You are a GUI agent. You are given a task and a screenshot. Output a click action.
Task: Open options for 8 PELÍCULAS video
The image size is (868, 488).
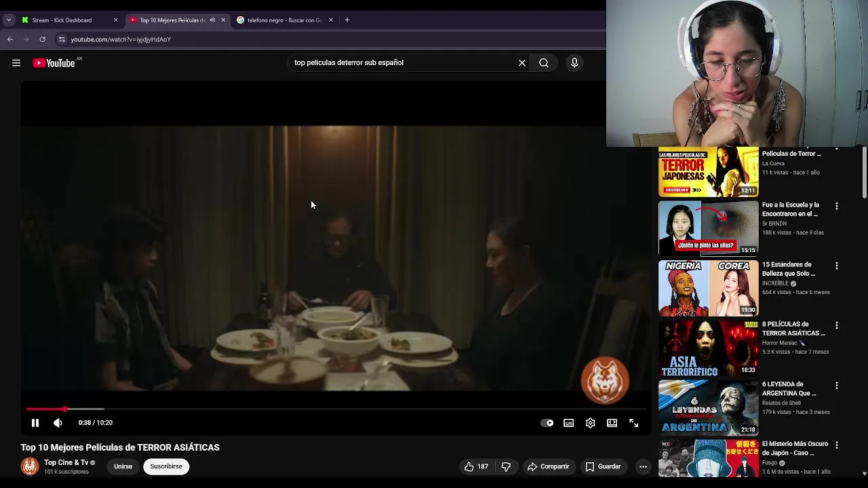836,325
